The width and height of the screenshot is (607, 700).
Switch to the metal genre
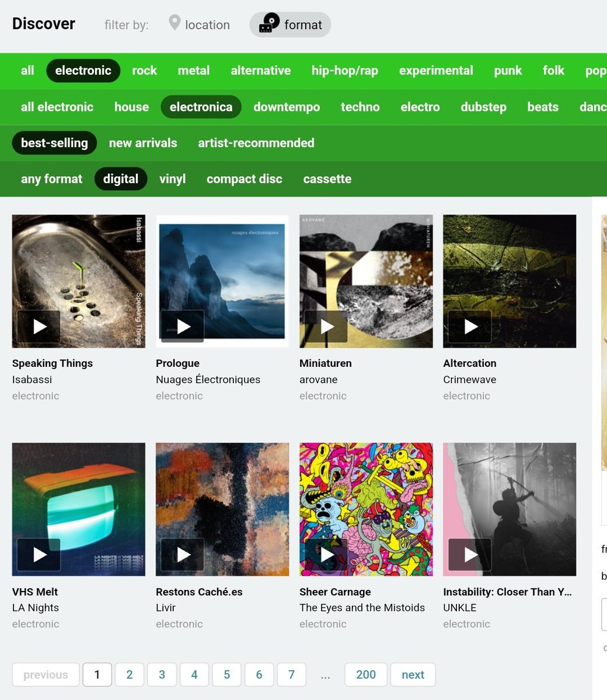(x=194, y=71)
